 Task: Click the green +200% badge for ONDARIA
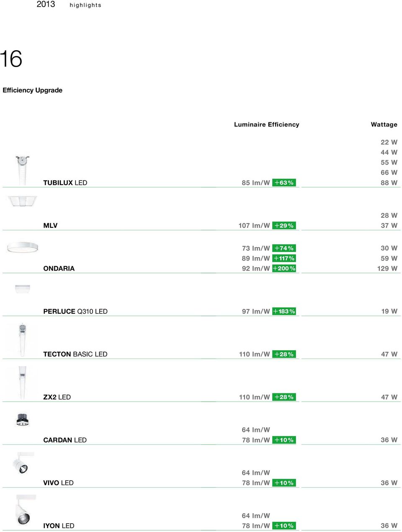[284, 269]
